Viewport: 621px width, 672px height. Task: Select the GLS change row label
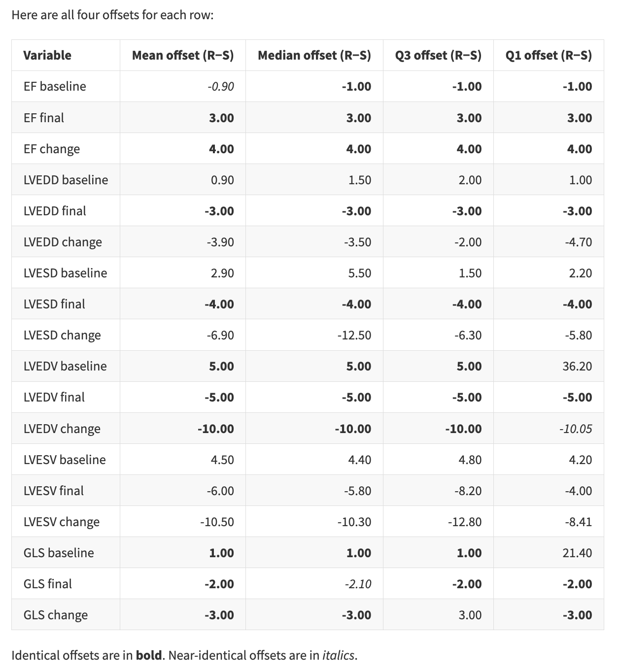(x=56, y=615)
